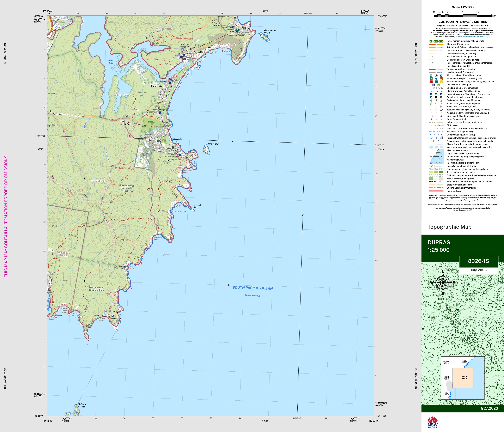Click the South Pacific Ocean label
504x432 pixels.
(x=253, y=288)
